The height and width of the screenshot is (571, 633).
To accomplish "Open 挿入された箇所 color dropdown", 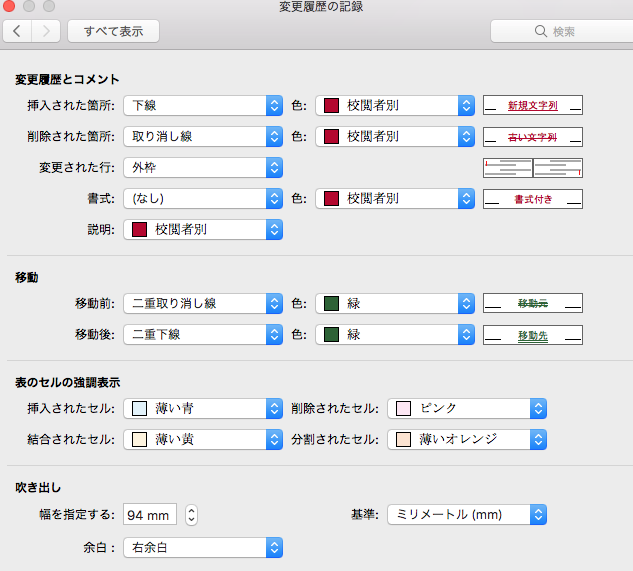I will tap(395, 105).
